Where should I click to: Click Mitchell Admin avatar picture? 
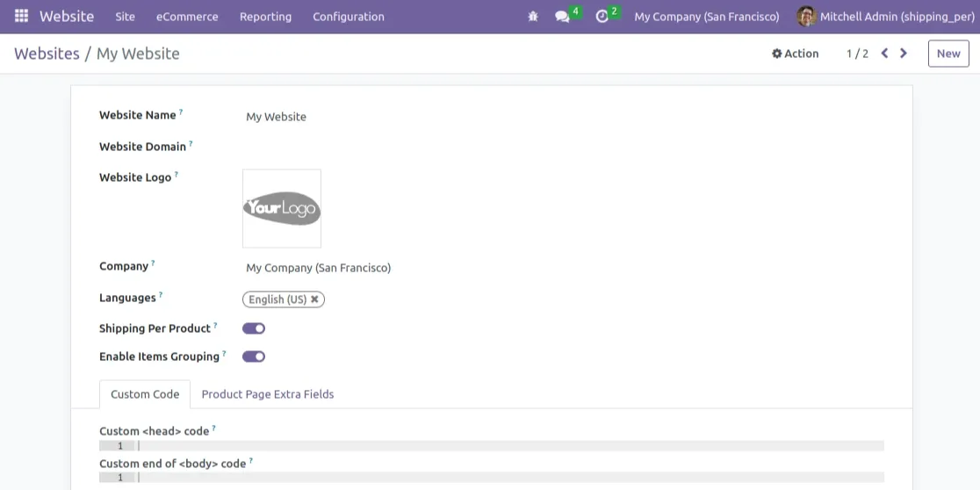coord(806,17)
